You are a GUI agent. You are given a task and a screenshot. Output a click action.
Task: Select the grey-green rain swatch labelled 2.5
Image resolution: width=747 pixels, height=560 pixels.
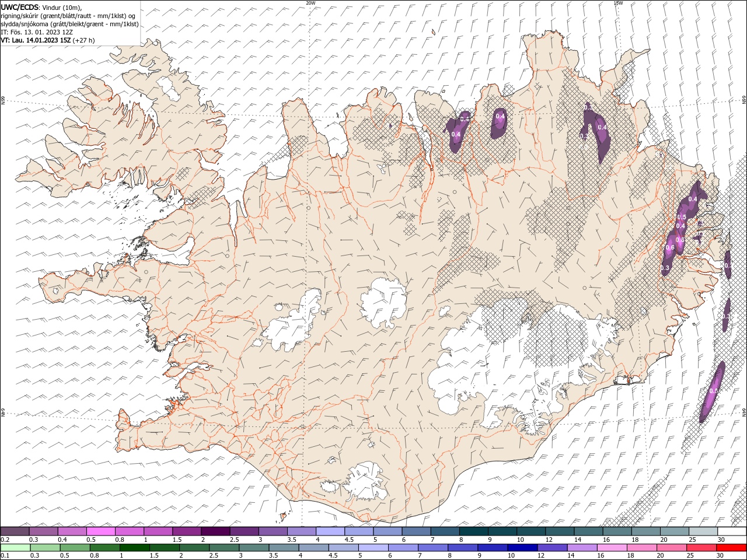(x=225, y=548)
